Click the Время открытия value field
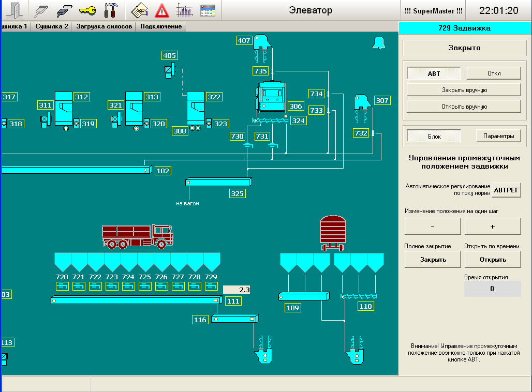The width and height of the screenshot is (532, 392). [492, 289]
